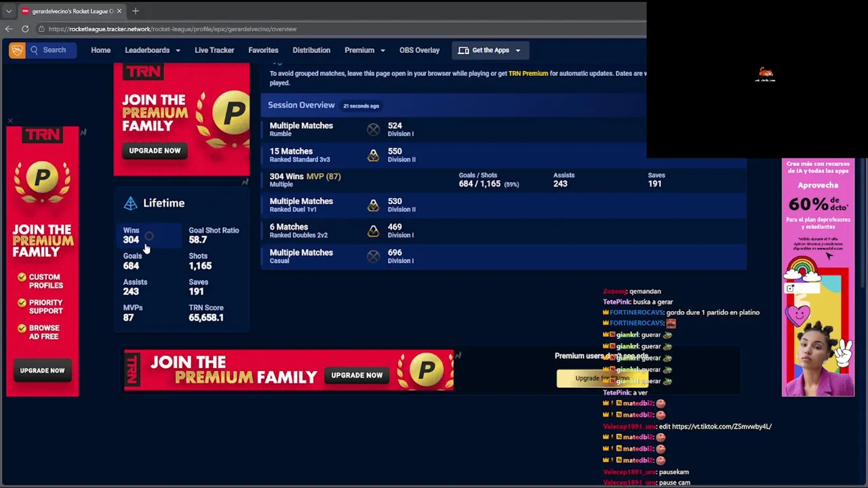
Task: Click the 'MVP (87)' label
Action: click(323, 176)
